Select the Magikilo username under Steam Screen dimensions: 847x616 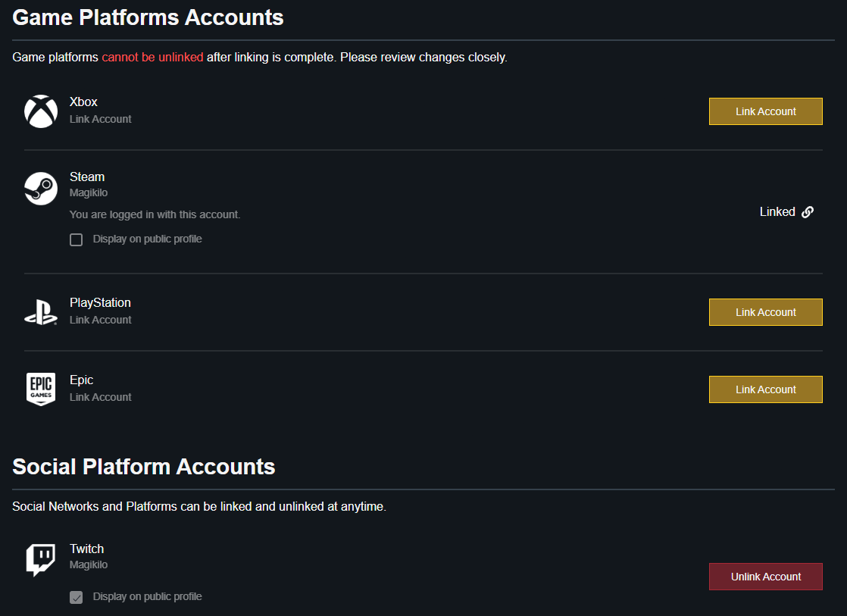89,193
